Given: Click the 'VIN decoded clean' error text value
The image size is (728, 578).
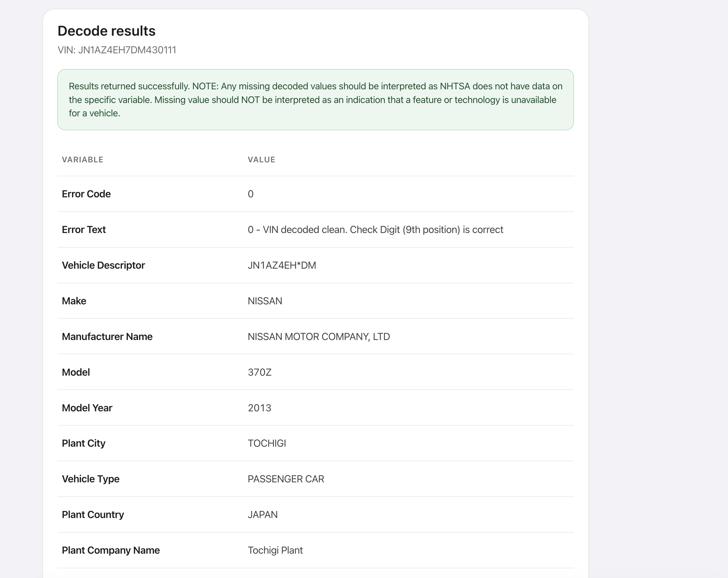Looking at the screenshot, I should pos(375,230).
